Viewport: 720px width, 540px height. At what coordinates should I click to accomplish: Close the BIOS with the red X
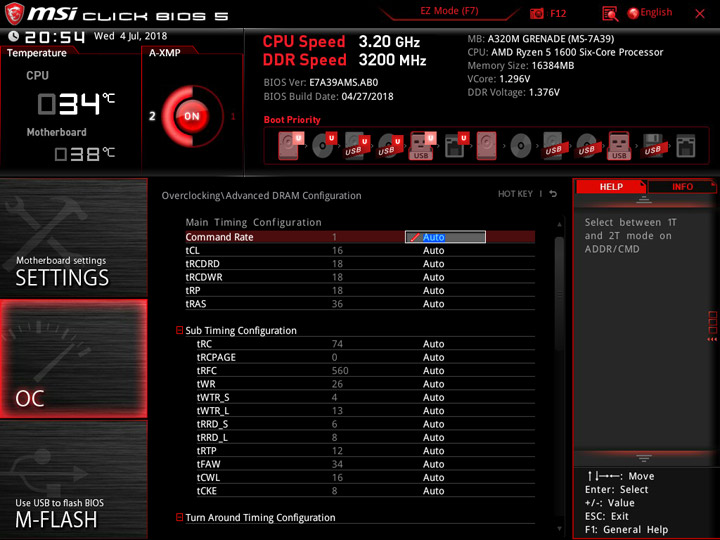[699, 14]
